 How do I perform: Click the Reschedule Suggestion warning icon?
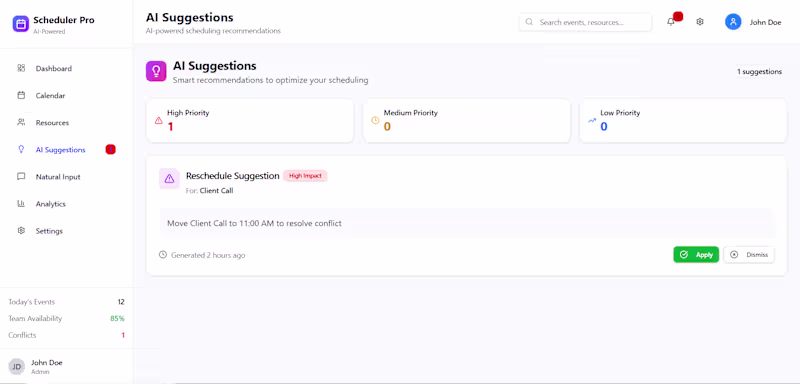[169, 178]
